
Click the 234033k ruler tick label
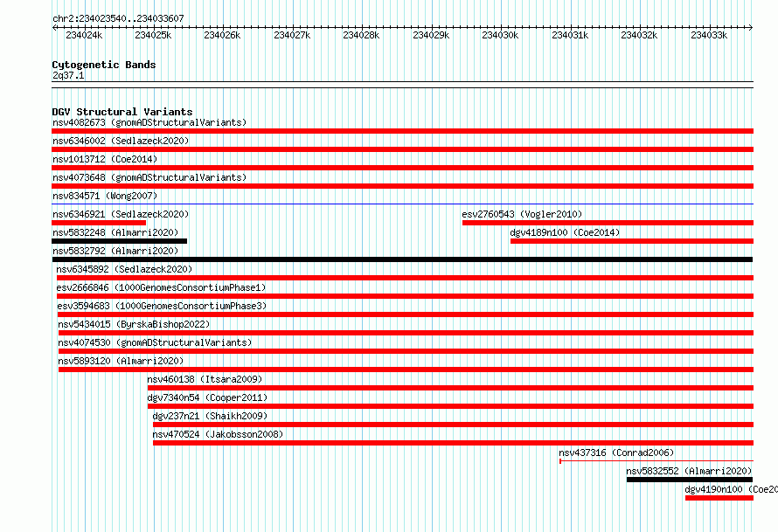click(x=709, y=35)
